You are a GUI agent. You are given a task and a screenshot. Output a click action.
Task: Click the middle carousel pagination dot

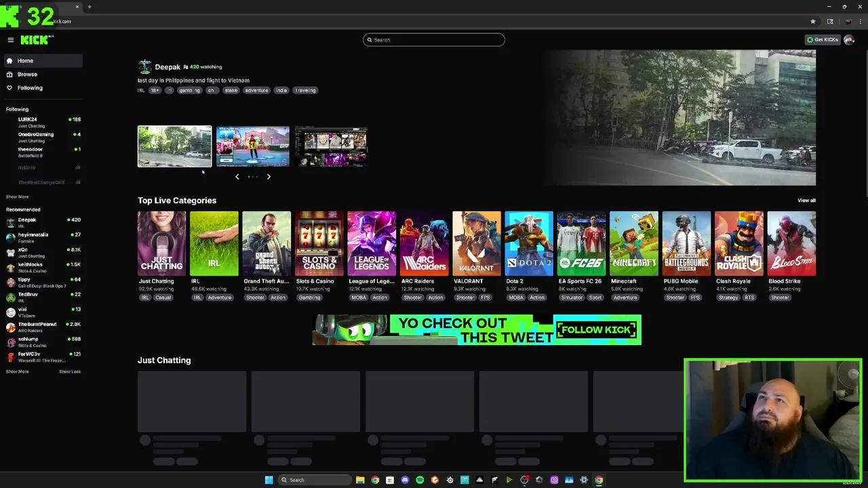click(254, 176)
